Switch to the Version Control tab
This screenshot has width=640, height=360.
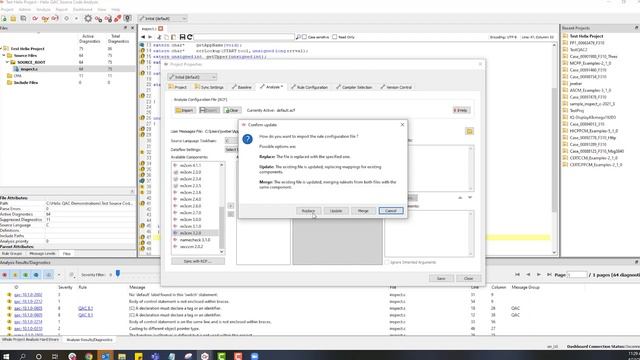tap(396, 87)
